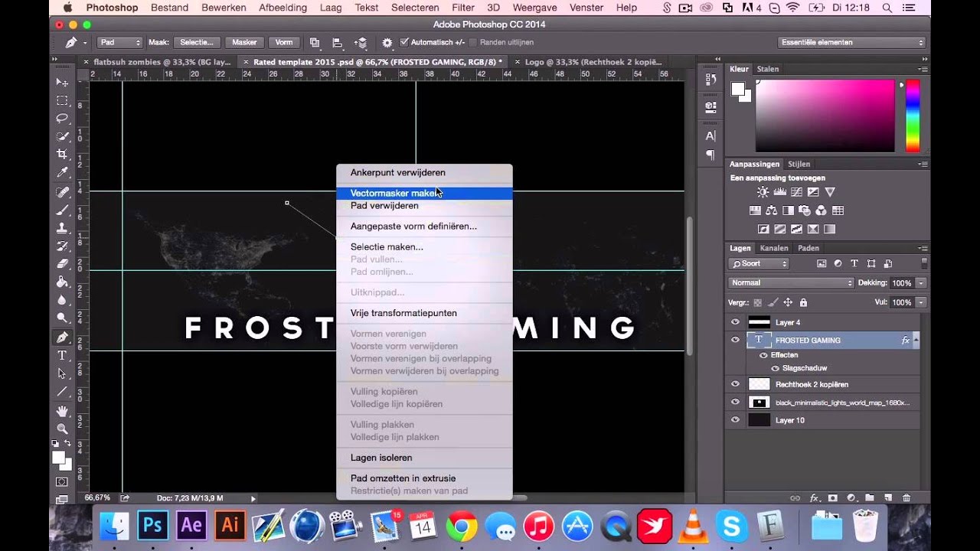The width and height of the screenshot is (980, 551).
Task: Toggle visibility of Slagschaduw effect
Action: [774, 368]
